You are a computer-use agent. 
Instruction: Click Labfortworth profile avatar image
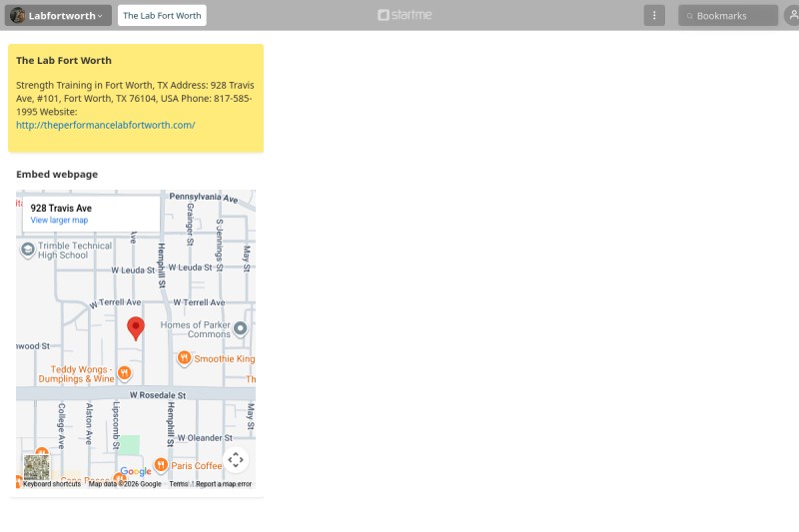[18, 15]
